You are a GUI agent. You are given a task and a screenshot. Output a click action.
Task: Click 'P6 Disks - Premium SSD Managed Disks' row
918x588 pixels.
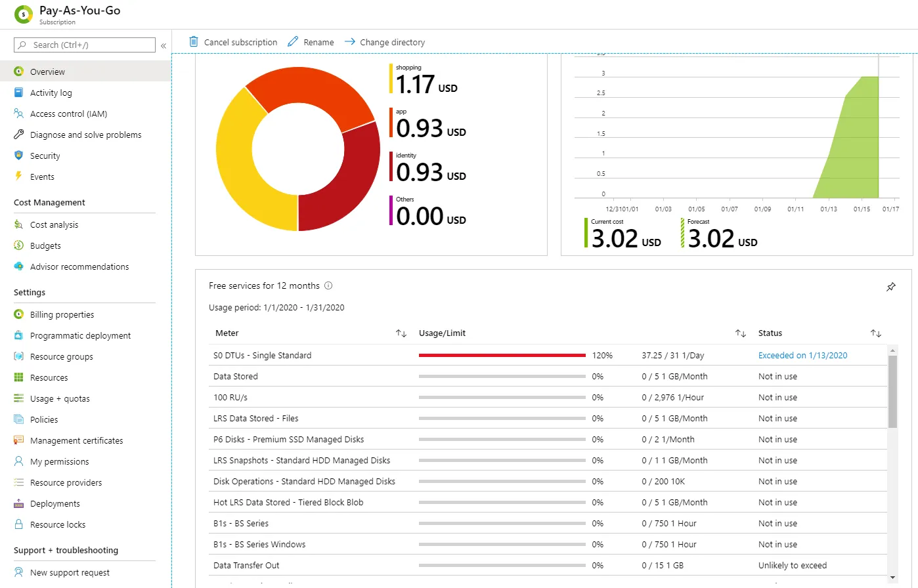click(548, 439)
